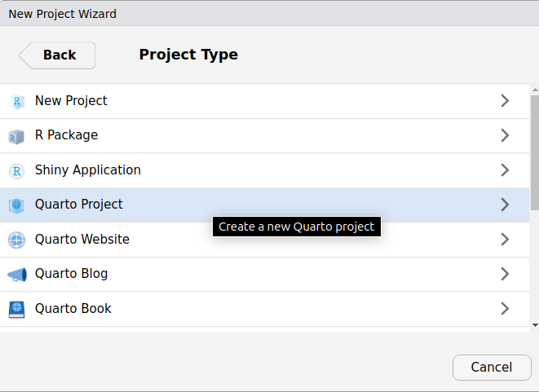Select the Quarto Website project type
This screenshot has width=539, height=392.
coord(82,240)
